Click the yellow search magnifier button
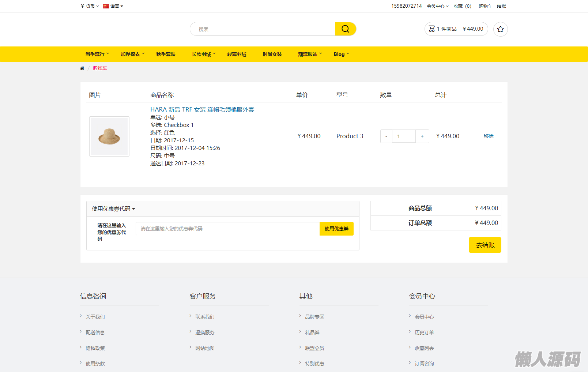The height and width of the screenshot is (372, 588). pyautogui.click(x=345, y=29)
